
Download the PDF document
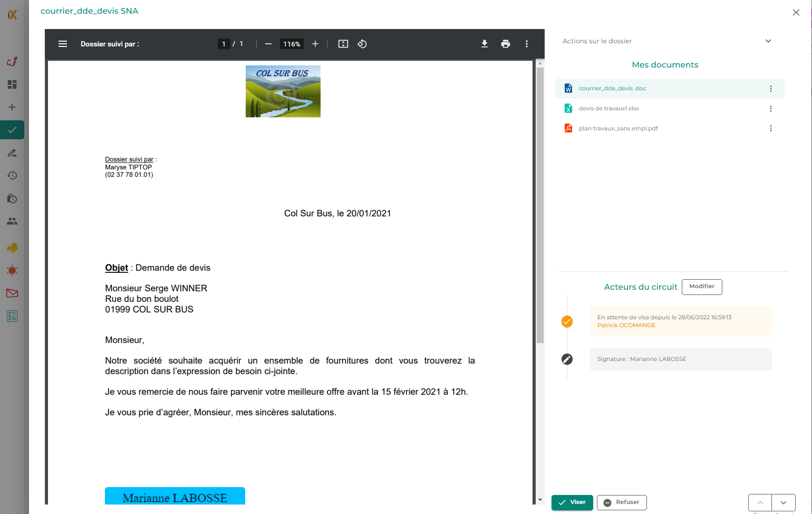(485, 44)
